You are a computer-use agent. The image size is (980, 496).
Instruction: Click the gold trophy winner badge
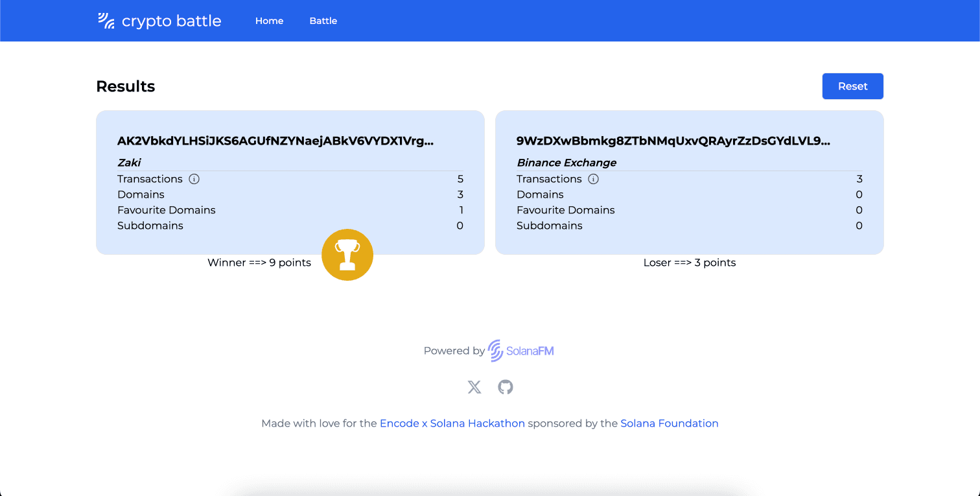(x=347, y=255)
